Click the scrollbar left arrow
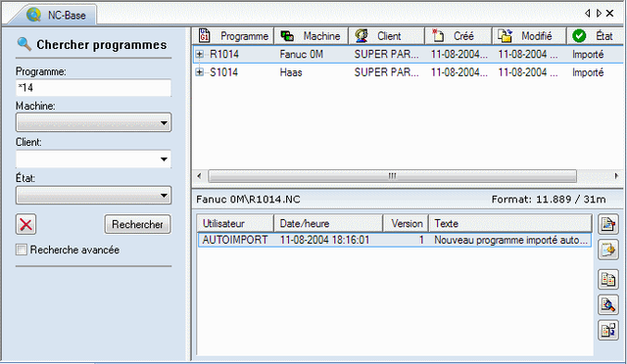 pos(199,176)
